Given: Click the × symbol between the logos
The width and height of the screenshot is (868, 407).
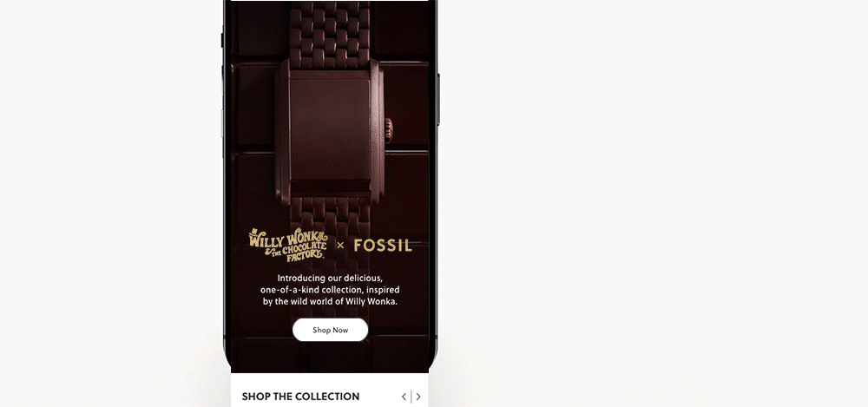Looking at the screenshot, I should (x=340, y=246).
